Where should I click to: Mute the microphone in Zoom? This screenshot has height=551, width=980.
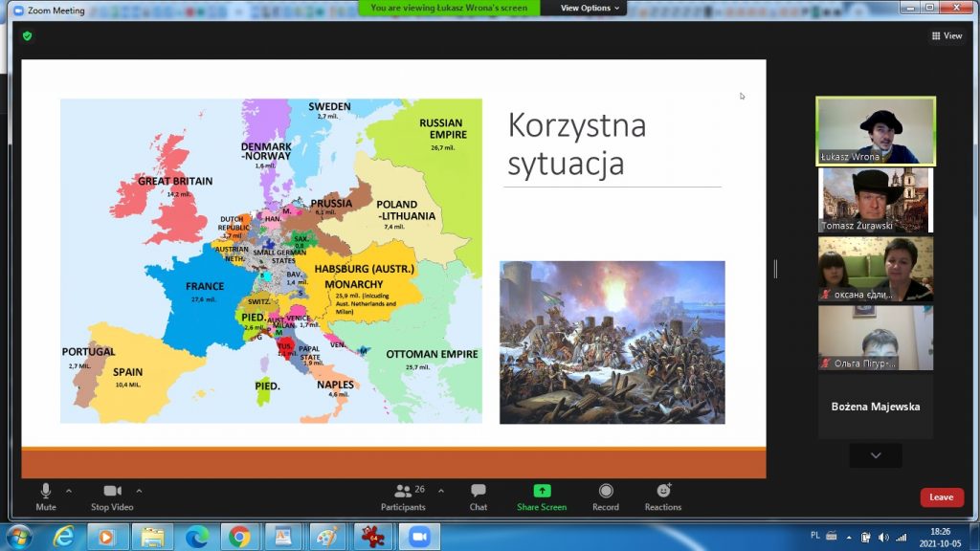pos(45,494)
